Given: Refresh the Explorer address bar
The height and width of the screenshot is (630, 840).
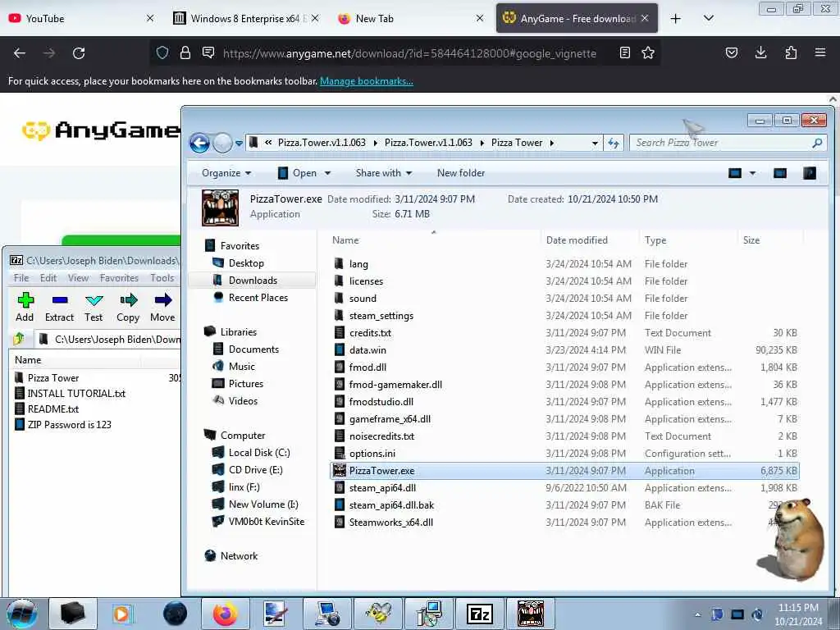Looking at the screenshot, I should pos(614,143).
